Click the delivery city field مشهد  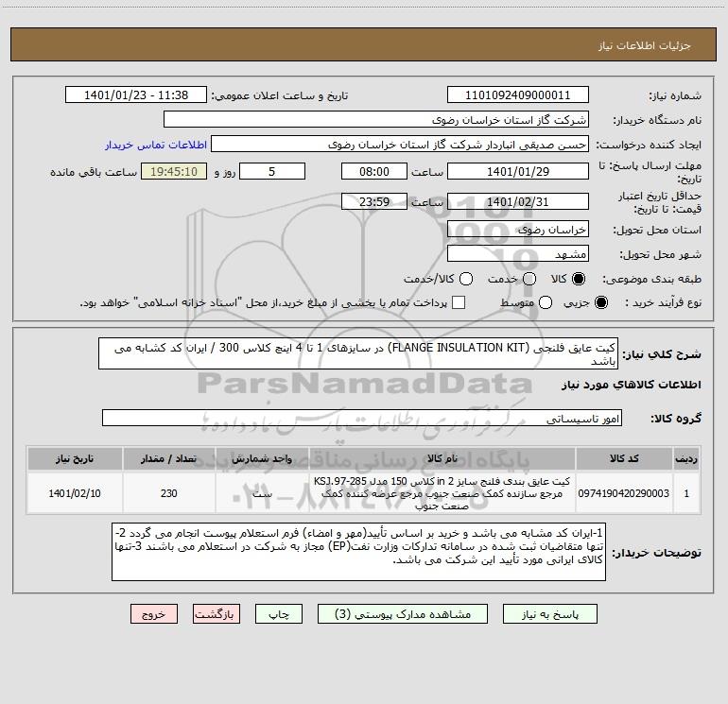click(518, 254)
